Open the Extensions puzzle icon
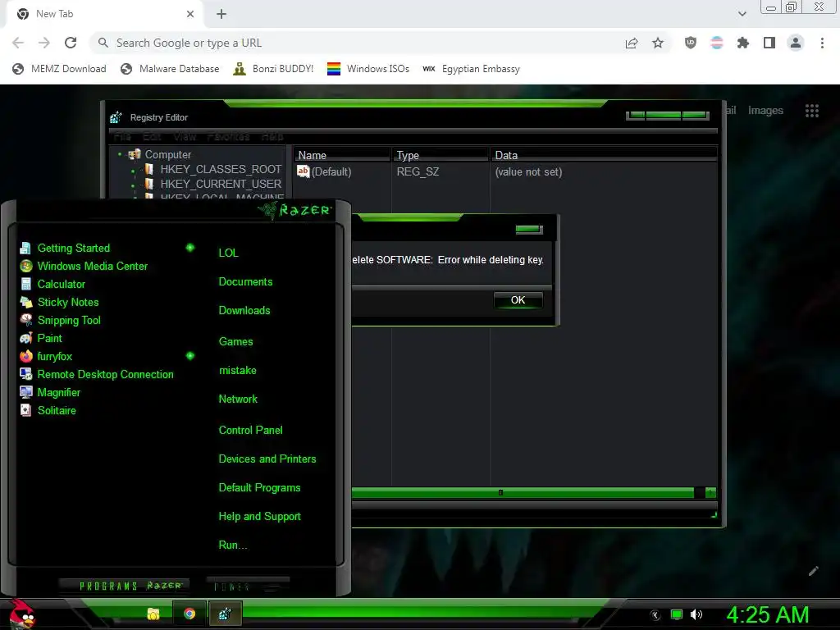Image resolution: width=840 pixels, height=630 pixels. [x=743, y=43]
